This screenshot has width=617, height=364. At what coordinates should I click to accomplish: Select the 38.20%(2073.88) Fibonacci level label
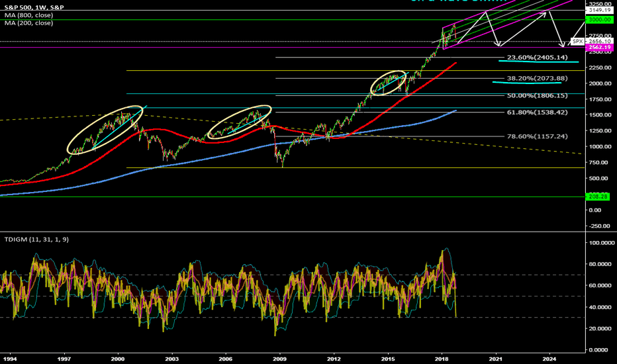point(537,78)
